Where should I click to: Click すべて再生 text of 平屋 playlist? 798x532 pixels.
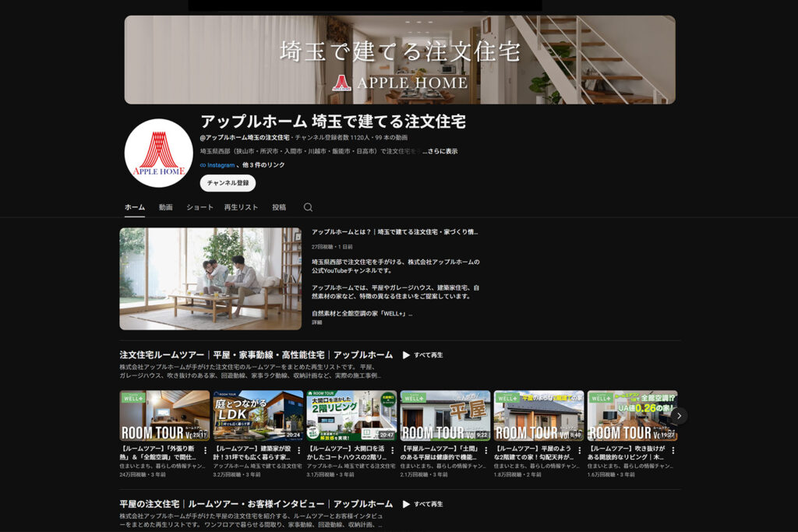[x=428, y=504]
